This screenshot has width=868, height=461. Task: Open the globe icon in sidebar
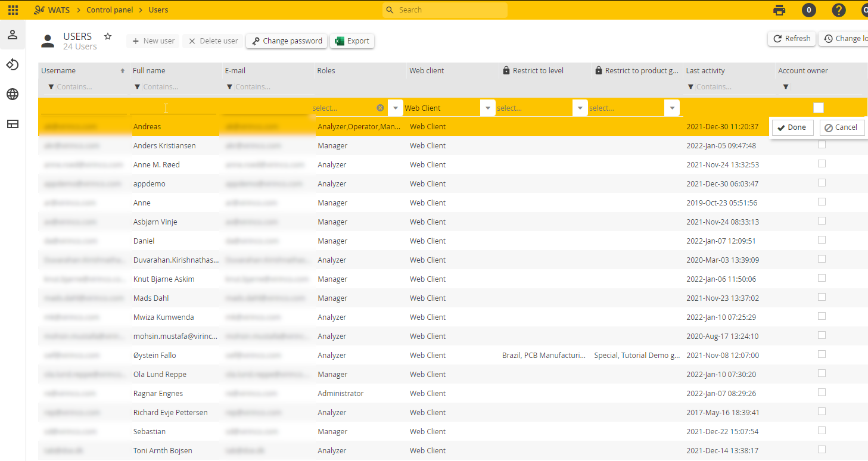click(13, 94)
